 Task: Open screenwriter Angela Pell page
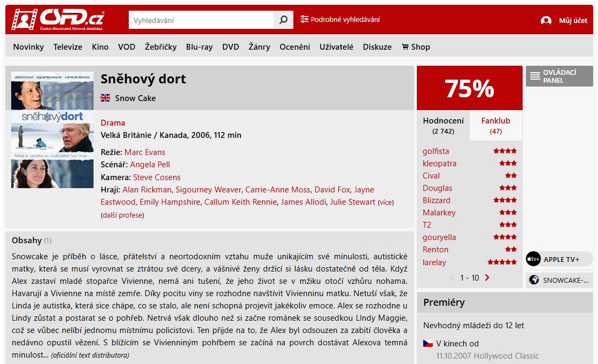pyautogui.click(x=150, y=165)
